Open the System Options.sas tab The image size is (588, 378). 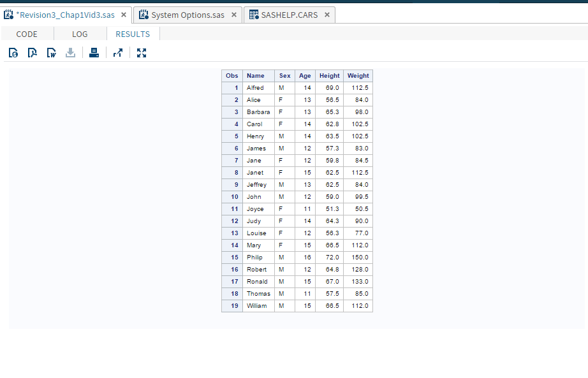click(188, 15)
